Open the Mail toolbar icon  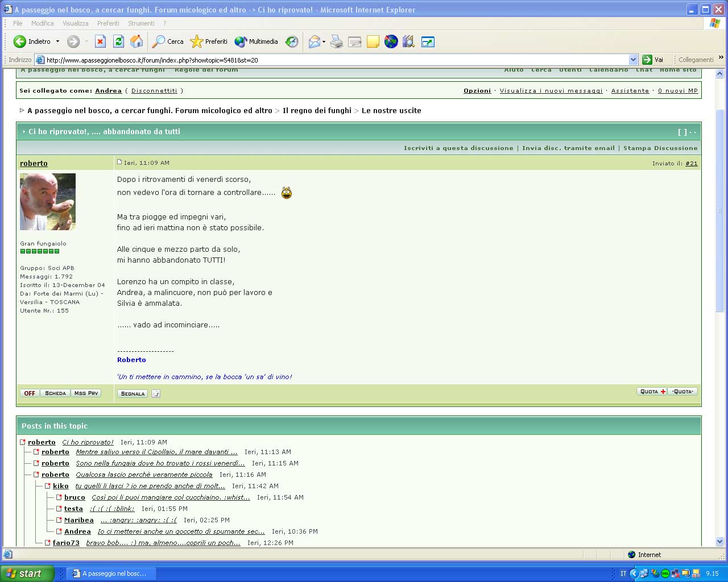coord(314,41)
